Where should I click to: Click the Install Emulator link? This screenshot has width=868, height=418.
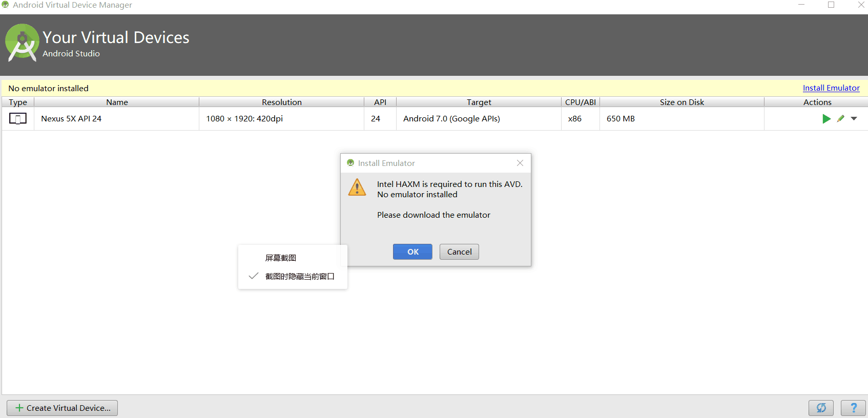pyautogui.click(x=831, y=88)
